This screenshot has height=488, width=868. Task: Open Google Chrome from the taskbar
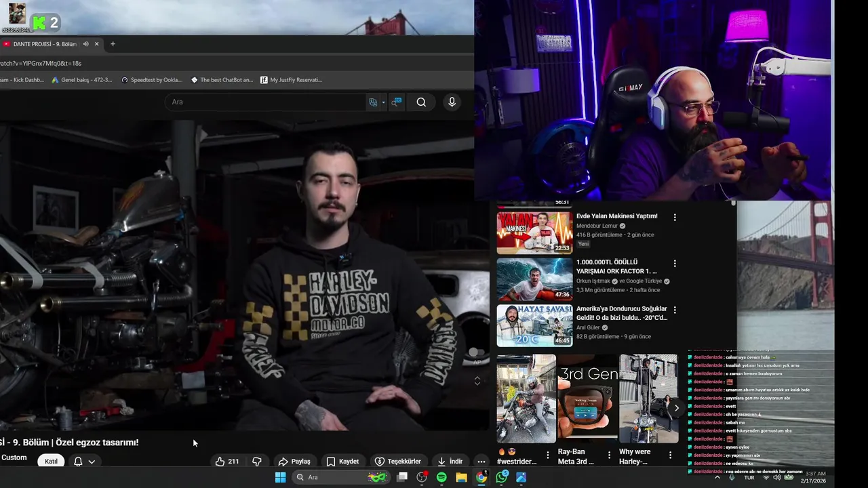click(x=481, y=477)
